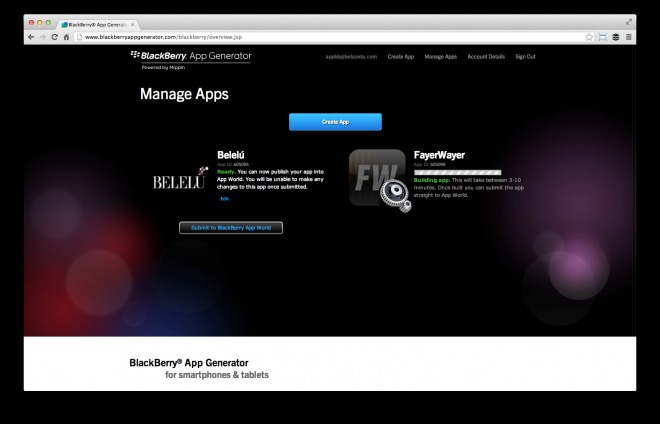Image resolution: width=660 pixels, height=424 pixels.
Task: Click the yellow minimize window button
Action: [x=40, y=23]
